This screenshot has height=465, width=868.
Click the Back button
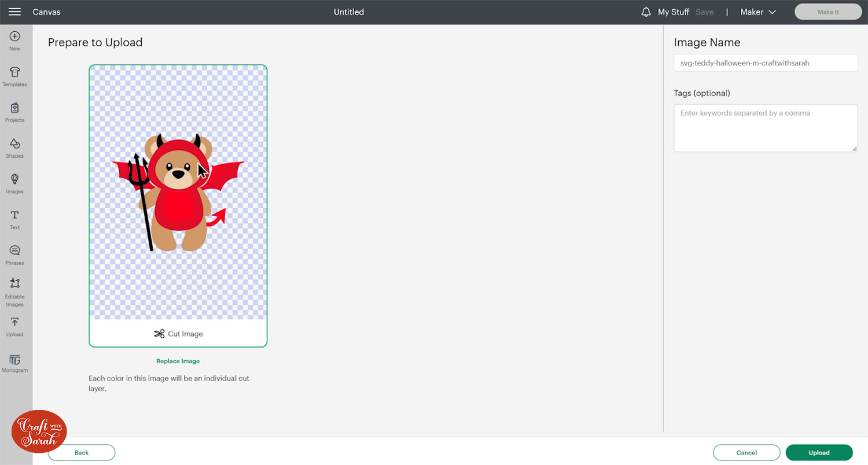click(x=82, y=453)
